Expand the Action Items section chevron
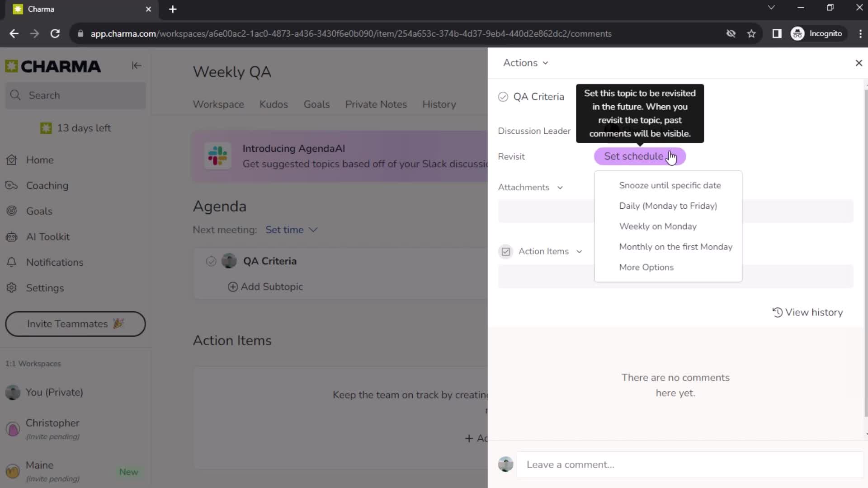This screenshot has height=488, width=868. 579,251
